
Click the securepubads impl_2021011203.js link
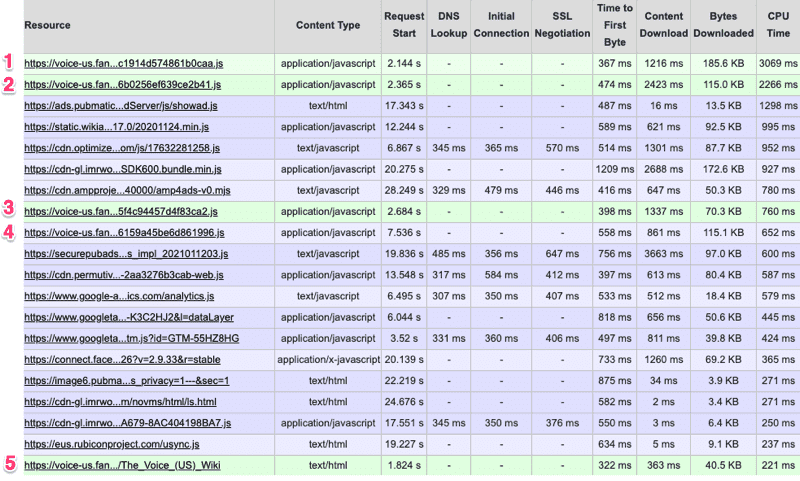pos(126,254)
